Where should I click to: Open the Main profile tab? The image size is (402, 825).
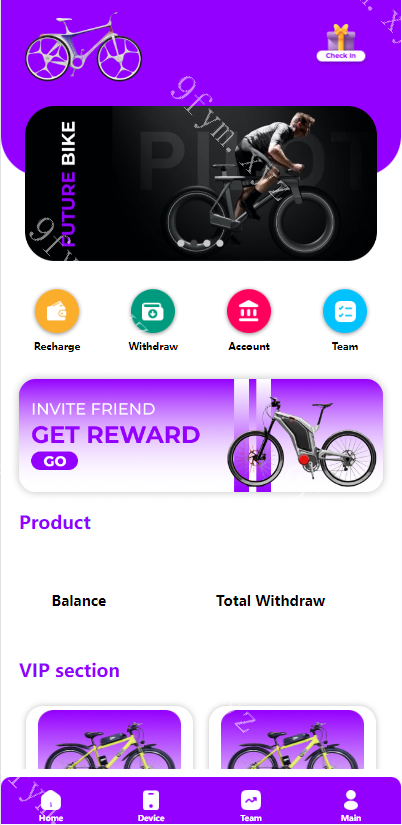(x=351, y=806)
